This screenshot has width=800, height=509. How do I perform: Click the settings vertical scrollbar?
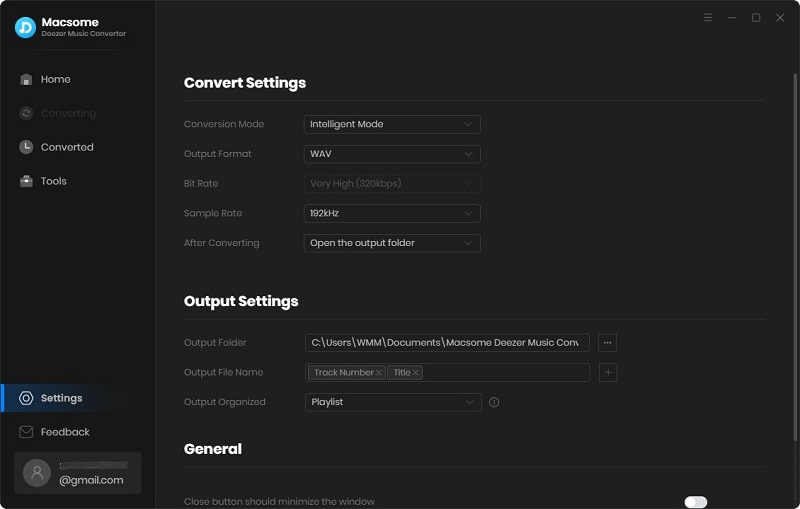(795, 258)
